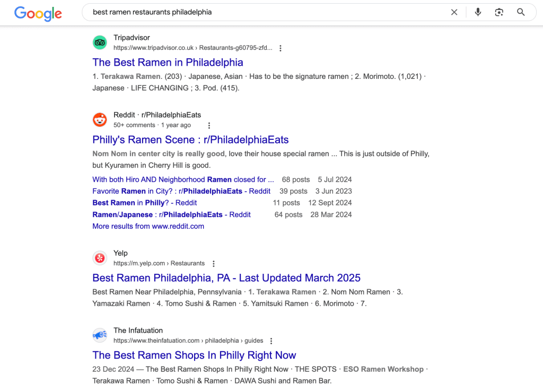Clear the search box with X icon
The image size is (543, 392).
coord(454,13)
